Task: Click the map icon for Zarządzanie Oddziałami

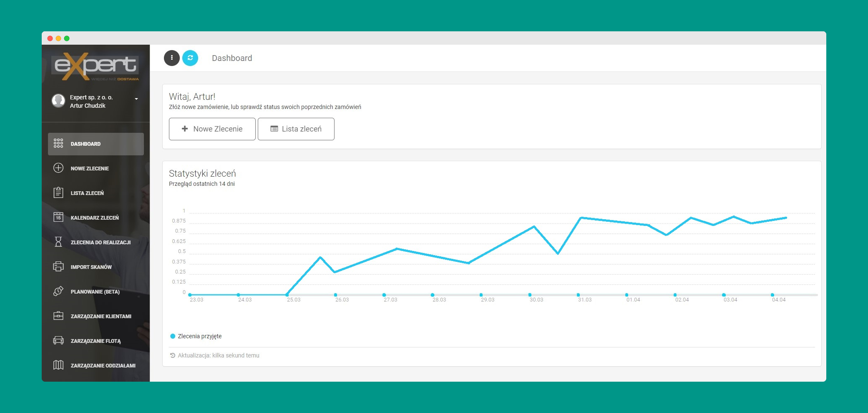Action: point(58,365)
